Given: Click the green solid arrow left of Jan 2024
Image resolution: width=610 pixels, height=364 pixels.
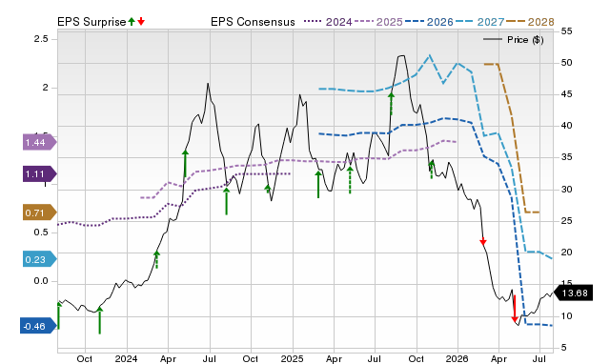Looking at the screenshot, I should (99, 320).
